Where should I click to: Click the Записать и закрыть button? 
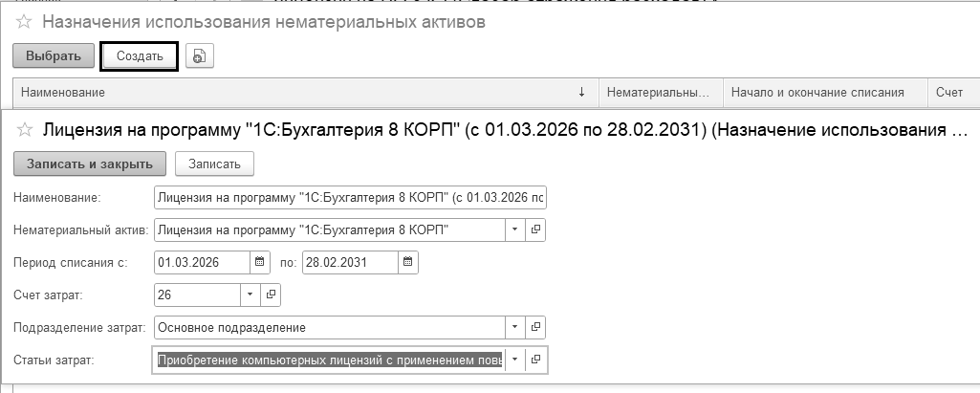pyautogui.click(x=89, y=164)
